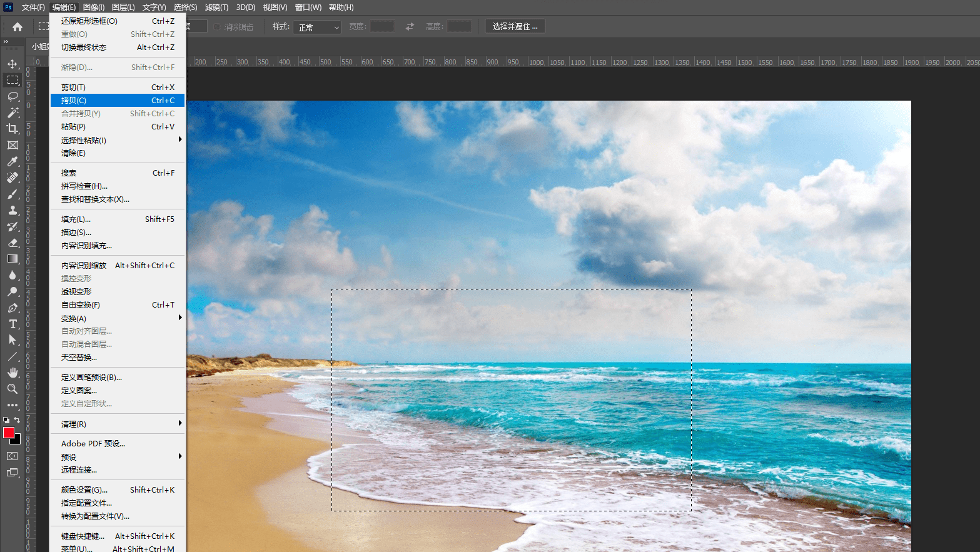Click the Home icon in options bar
The height and width of the screenshot is (552, 980).
[18, 27]
